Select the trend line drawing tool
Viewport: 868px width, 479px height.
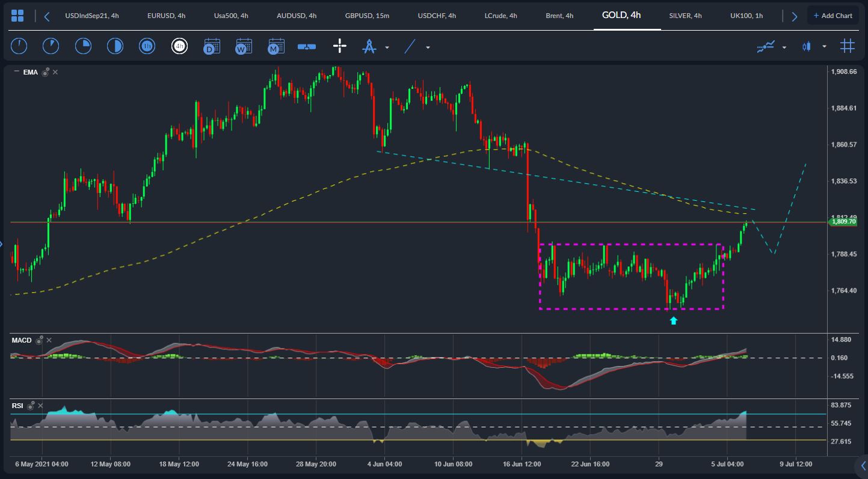click(410, 46)
